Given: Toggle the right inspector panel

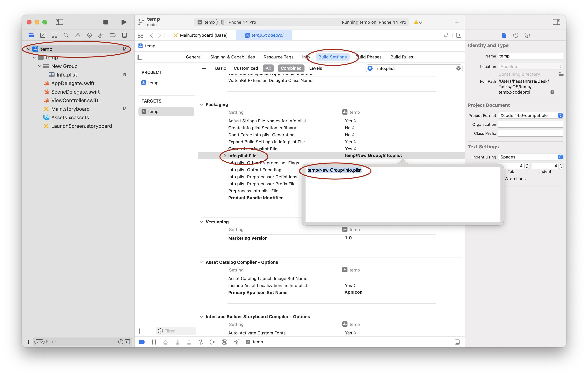Looking at the screenshot, I should (x=556, y=22).
